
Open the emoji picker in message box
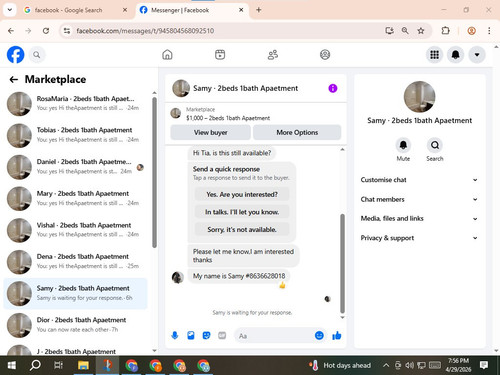(319, 335)
